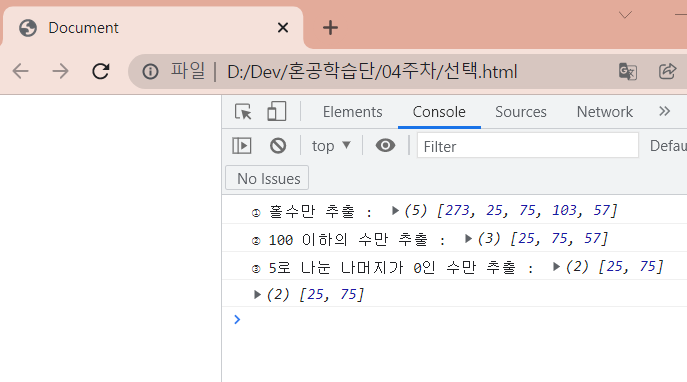Toggle the device toolbar icon
Image resolution: width=687 pixels, height=382 pixels.
tap(276, 112)
